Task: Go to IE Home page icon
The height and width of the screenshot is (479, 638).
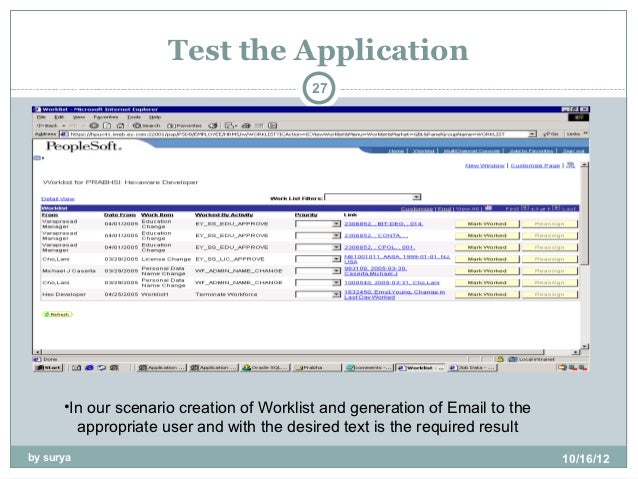Action: 120,126
